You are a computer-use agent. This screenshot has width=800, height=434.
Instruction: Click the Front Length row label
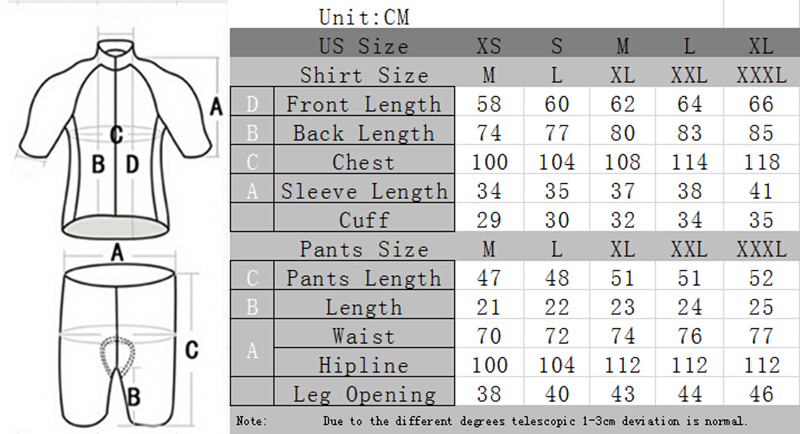pyautogui.click(x=363, y=104)
